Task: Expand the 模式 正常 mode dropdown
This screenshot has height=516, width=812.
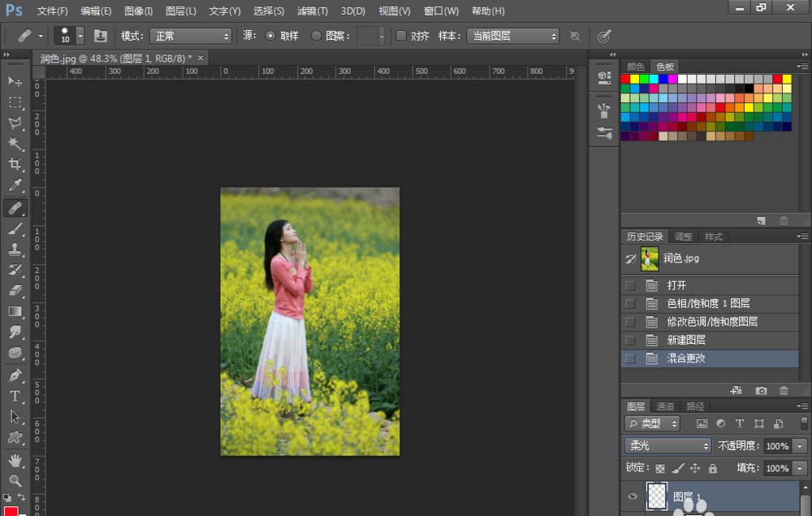Action: (191, 37)
